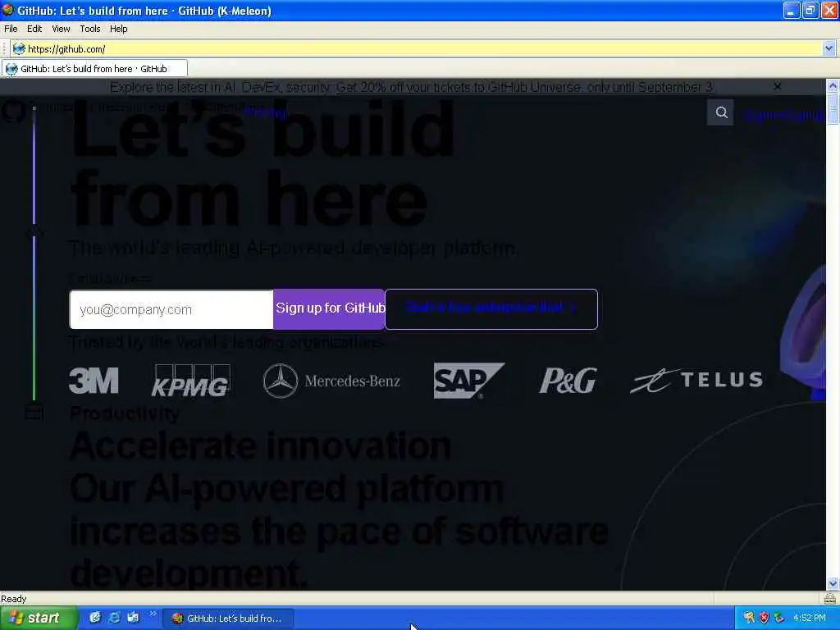Click the Productivity section label
Viewport: 840px width, 630px height.
point(125,413)
